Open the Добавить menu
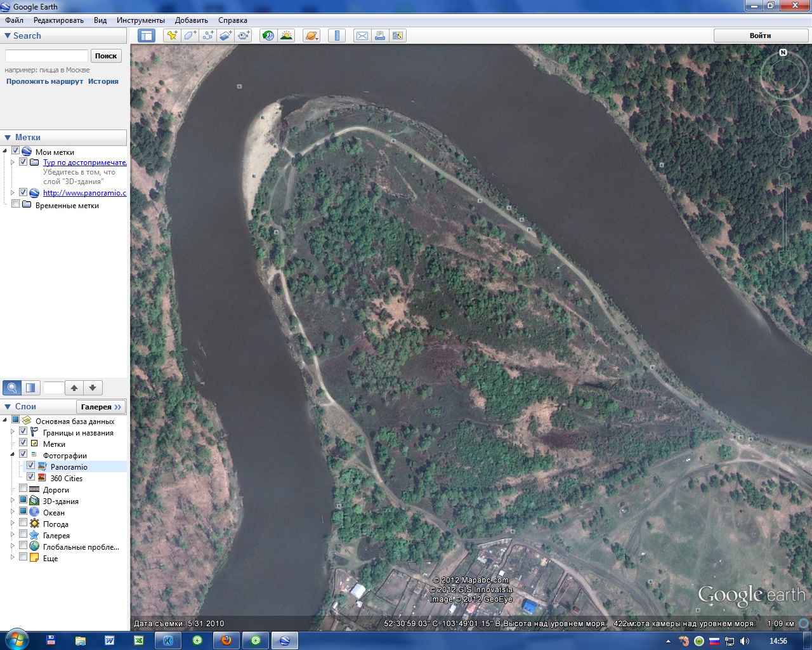 pos(191,20)
